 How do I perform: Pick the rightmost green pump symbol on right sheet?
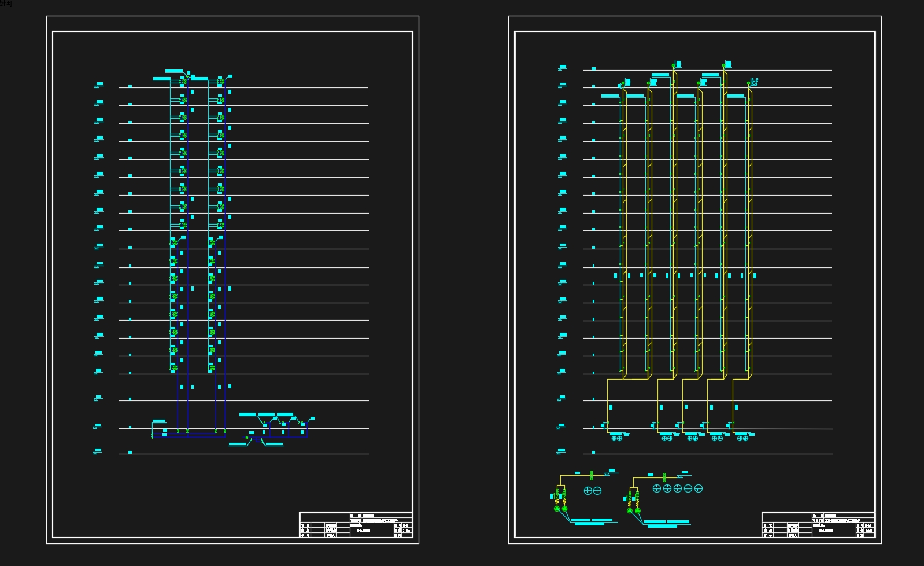coord(637,510)
